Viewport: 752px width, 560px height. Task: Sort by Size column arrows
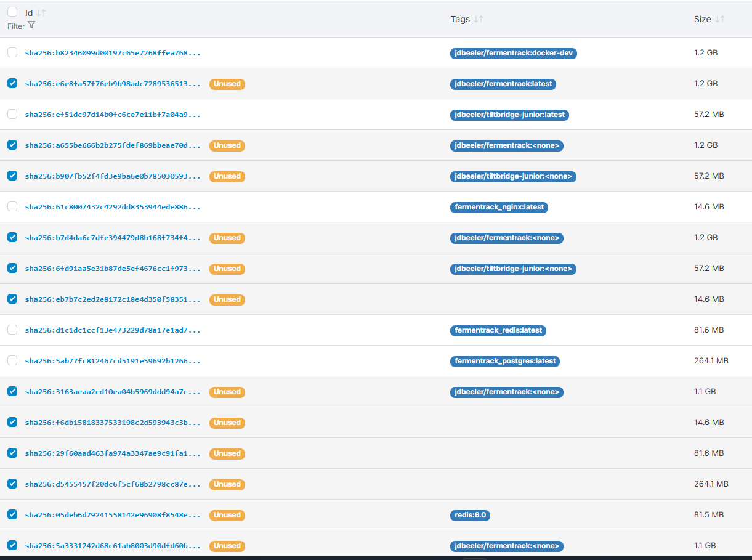[x=719, y=19]
